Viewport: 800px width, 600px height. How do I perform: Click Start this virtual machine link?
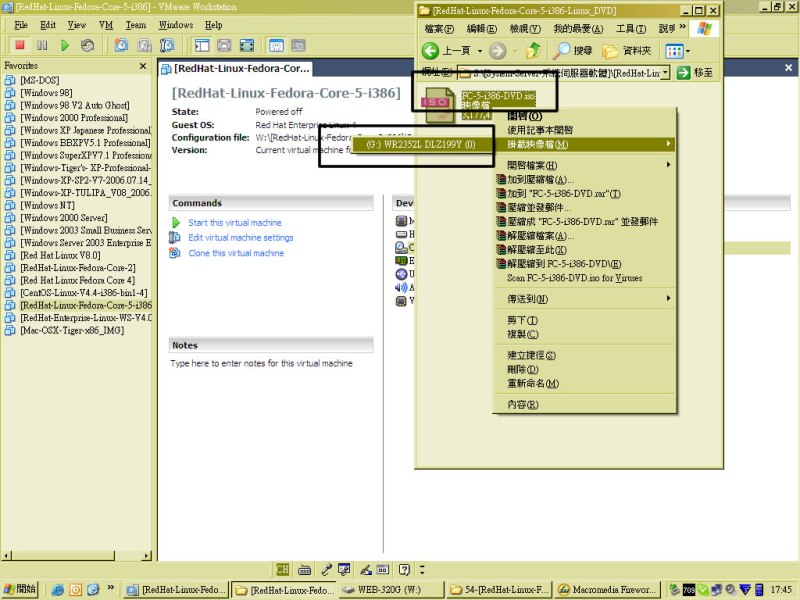point(235,222)
